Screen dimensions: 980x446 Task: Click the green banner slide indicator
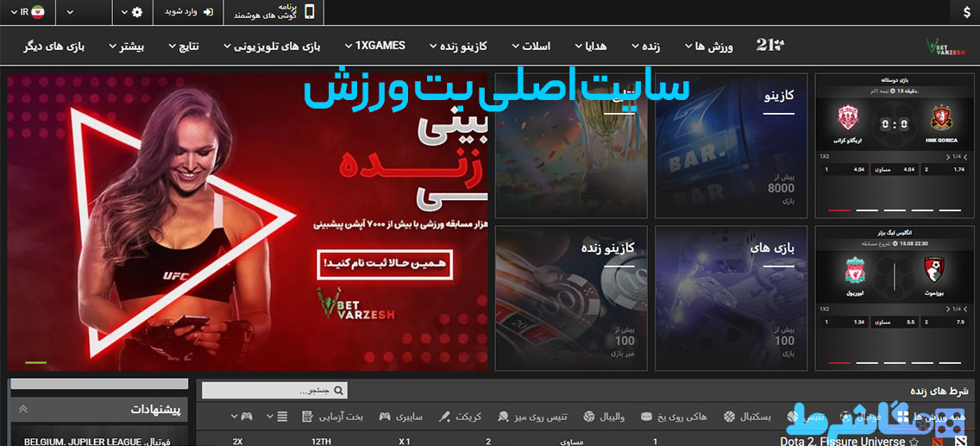point(35,362)
